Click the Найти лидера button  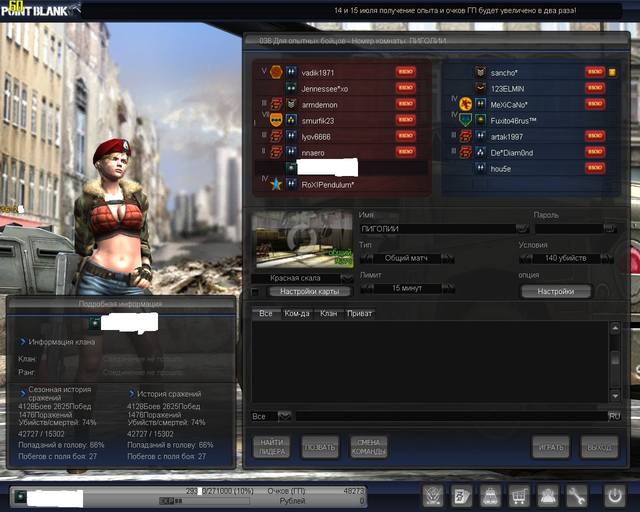click(272, 447)
